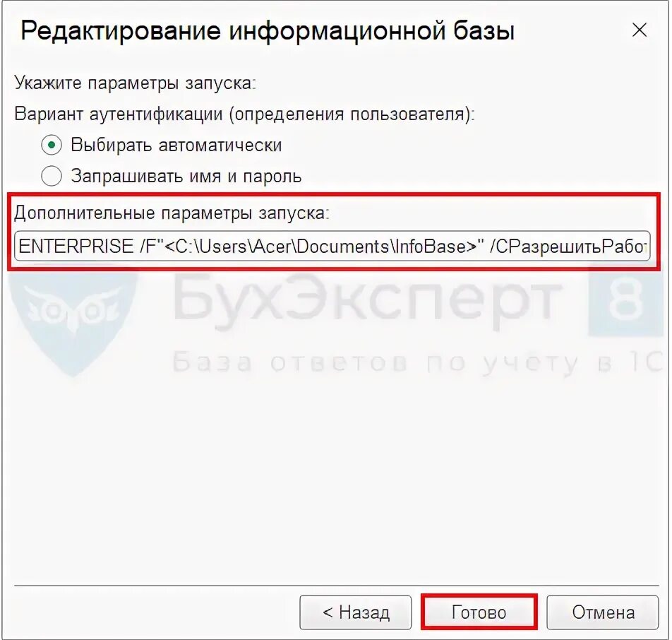Click the Дополнительные параметры запуска label
This screenshot has height=640, width=672.
[x=172, y=213]
